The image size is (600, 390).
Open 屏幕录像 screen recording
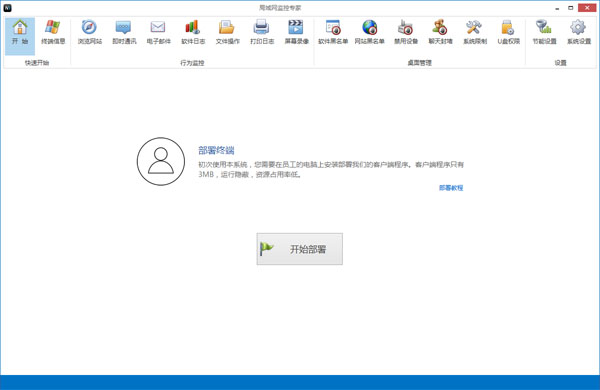click(296, 32)
